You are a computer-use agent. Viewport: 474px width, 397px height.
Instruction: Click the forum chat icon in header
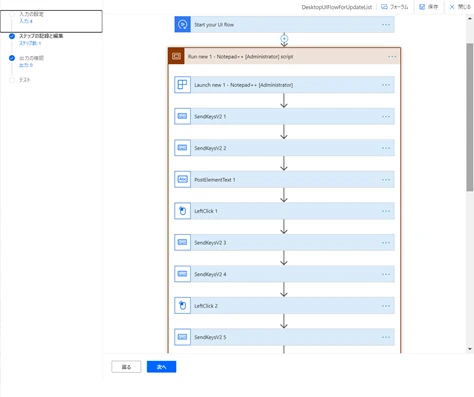384,7
